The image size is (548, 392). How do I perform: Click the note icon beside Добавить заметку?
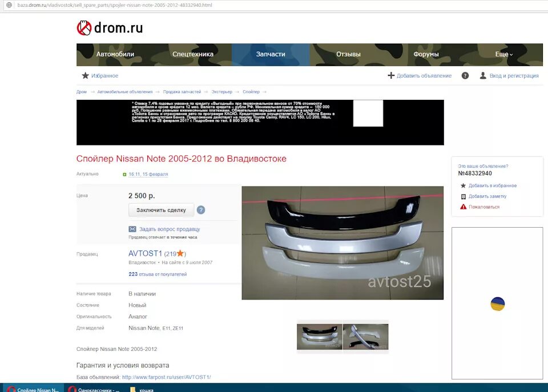tap(464, 197)
